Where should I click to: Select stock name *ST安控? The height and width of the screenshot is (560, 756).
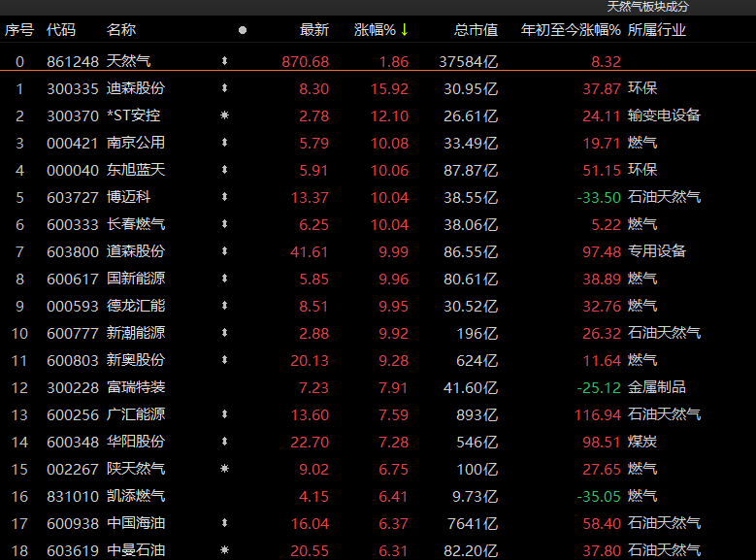pyautogui.click(x=134, y=115)
